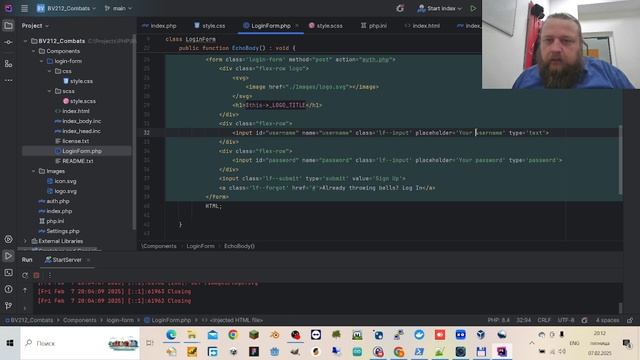
Task: Collapse the Components folder
Action: tap(33, 51)
